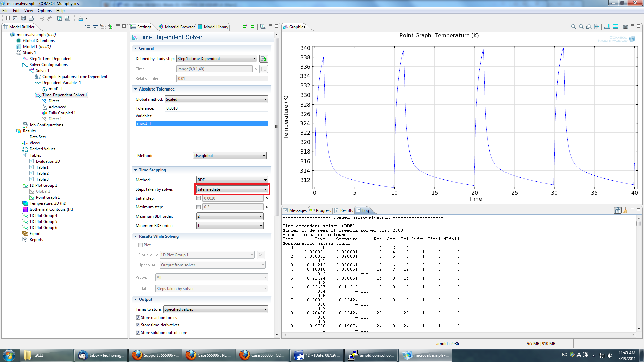
Task: Open Steps taken by solver dropdown
Action: [232, 189]
